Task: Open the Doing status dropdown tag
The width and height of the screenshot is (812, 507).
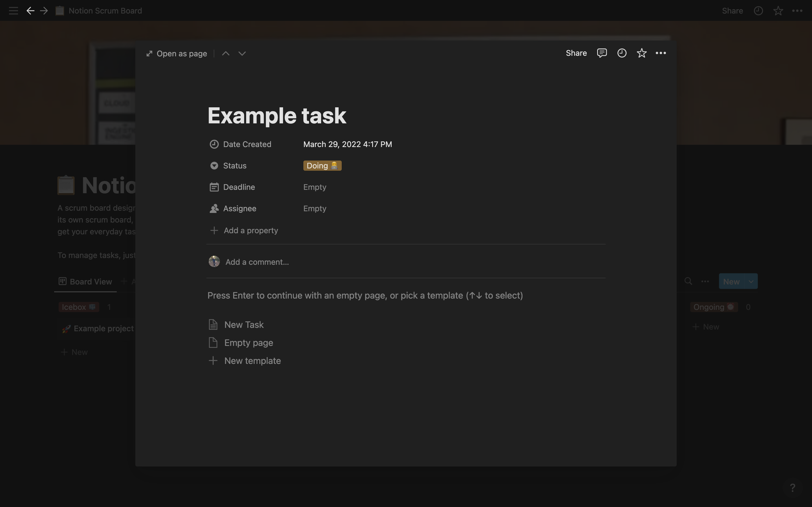Action: click(x=322, y=166)
